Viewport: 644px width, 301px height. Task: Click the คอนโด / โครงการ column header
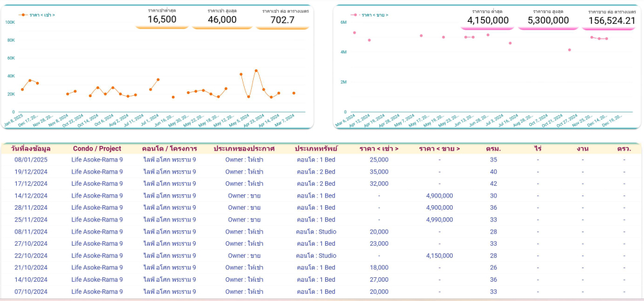(169, 149)
